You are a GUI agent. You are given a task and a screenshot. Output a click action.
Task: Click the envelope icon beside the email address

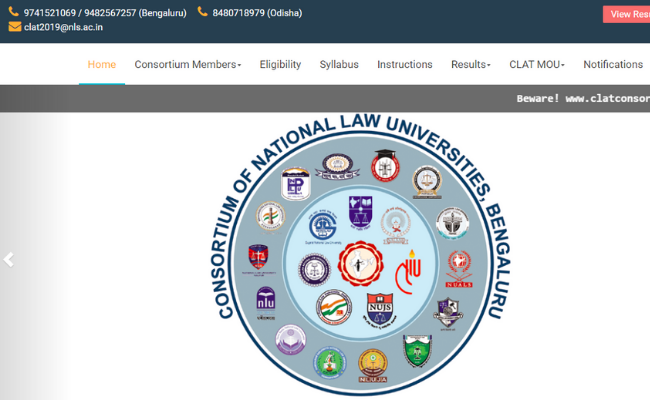[x=14, y=27]
